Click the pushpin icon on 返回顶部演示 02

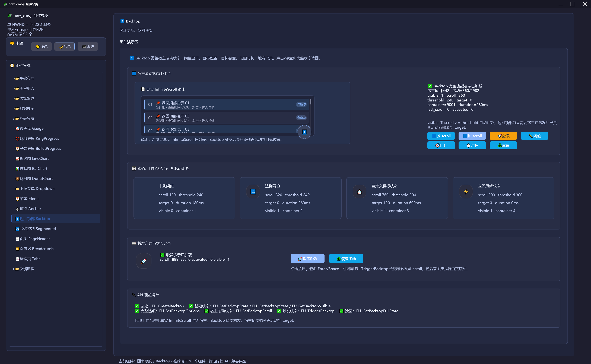coord(158,116)
